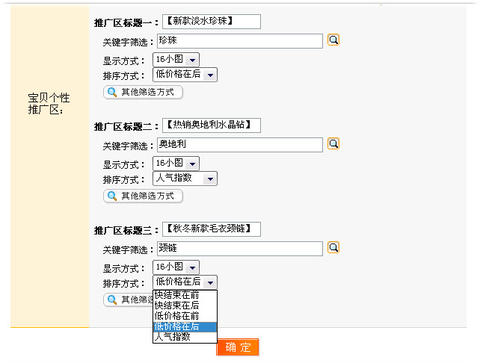Choose 低价格在前 from open sort list
Image resolution: width=480 pixels, height=363 pixels.
(185, 316)
